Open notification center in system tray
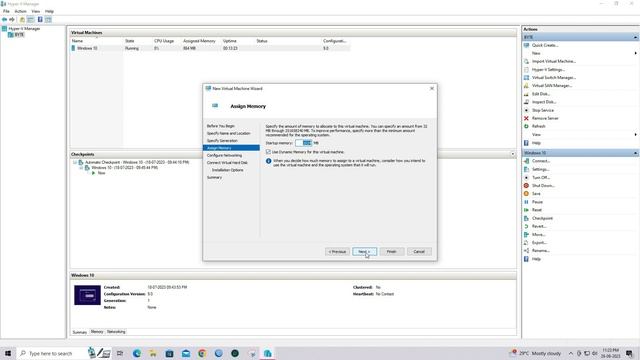The width and height of the screenshot is (640, 360). pyautogui.click(x=630, y=353)
